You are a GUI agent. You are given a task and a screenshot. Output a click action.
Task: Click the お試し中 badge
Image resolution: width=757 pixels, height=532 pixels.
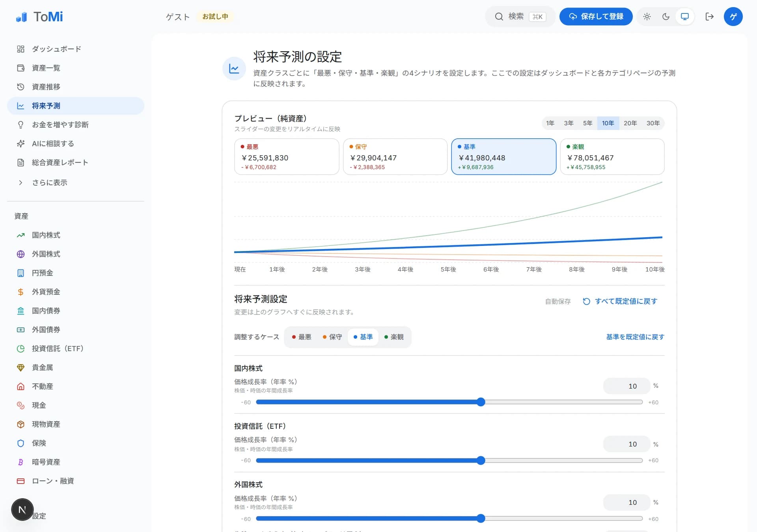coord(215,17)
